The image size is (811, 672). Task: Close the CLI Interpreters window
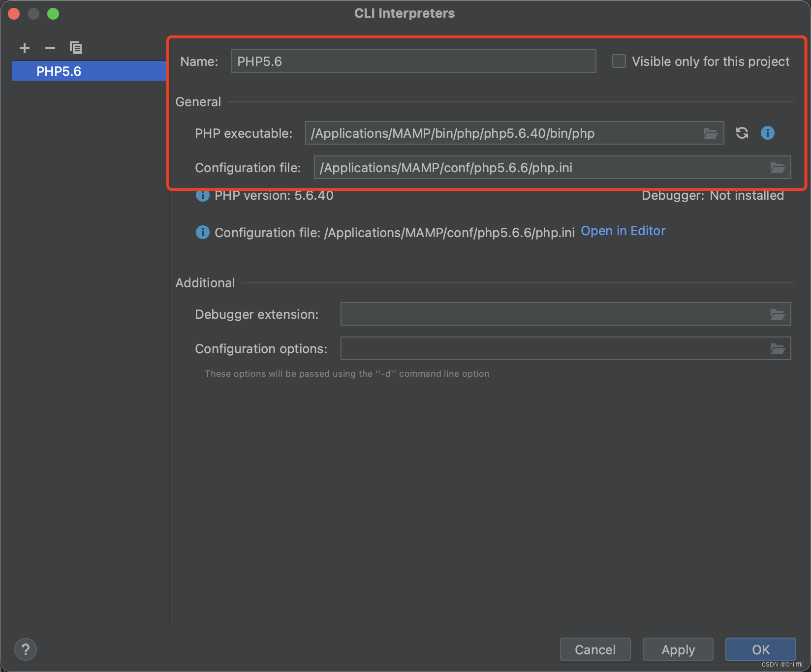(x=14, y=14)
